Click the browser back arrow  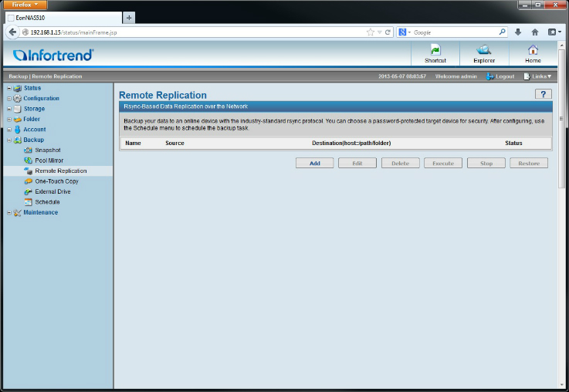[12, 32]
